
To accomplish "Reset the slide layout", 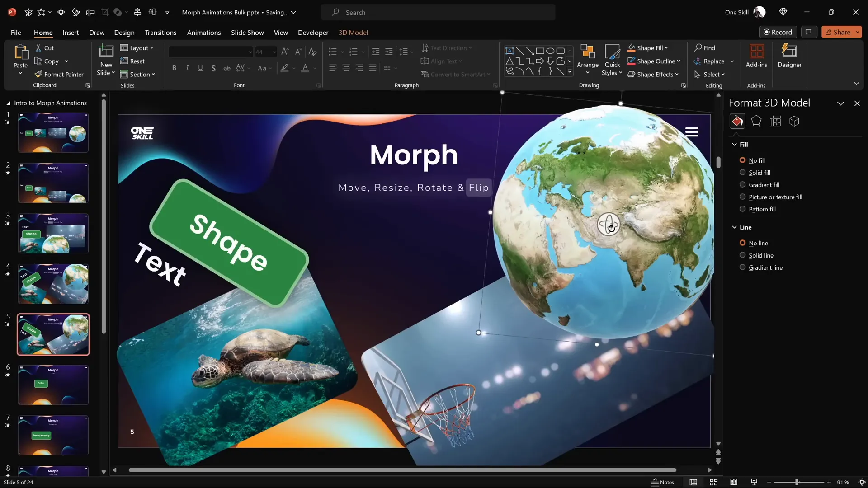I will [132, 61].
